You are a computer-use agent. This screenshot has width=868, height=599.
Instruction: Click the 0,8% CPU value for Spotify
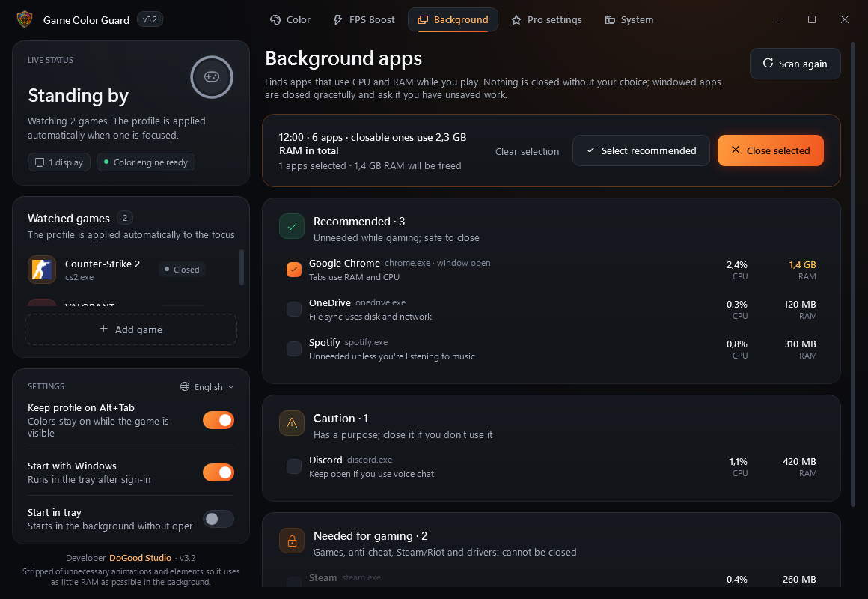click(x=737, y=344)
